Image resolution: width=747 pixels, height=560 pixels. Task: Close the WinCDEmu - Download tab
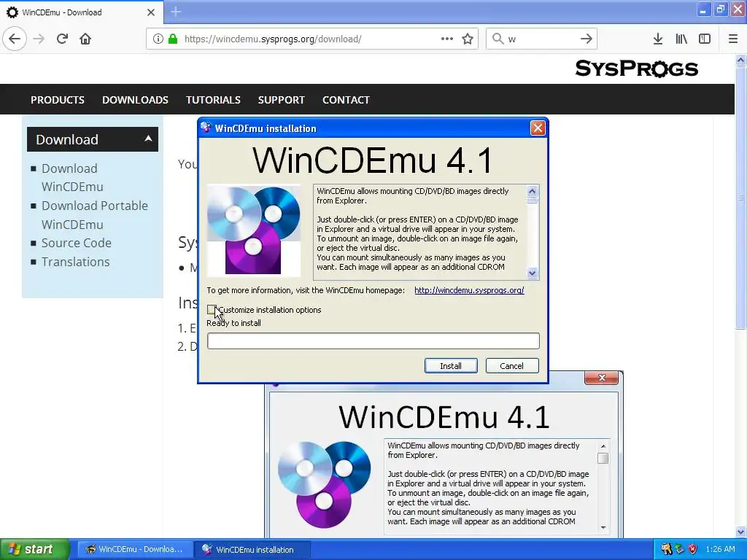[x=151, y=12]
